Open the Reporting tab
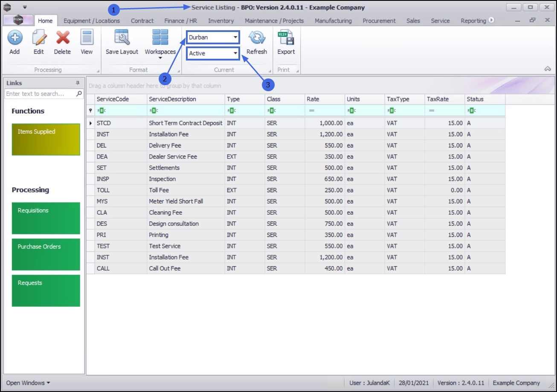The width and height of the screenshot is (557, 392). (473, 20)
